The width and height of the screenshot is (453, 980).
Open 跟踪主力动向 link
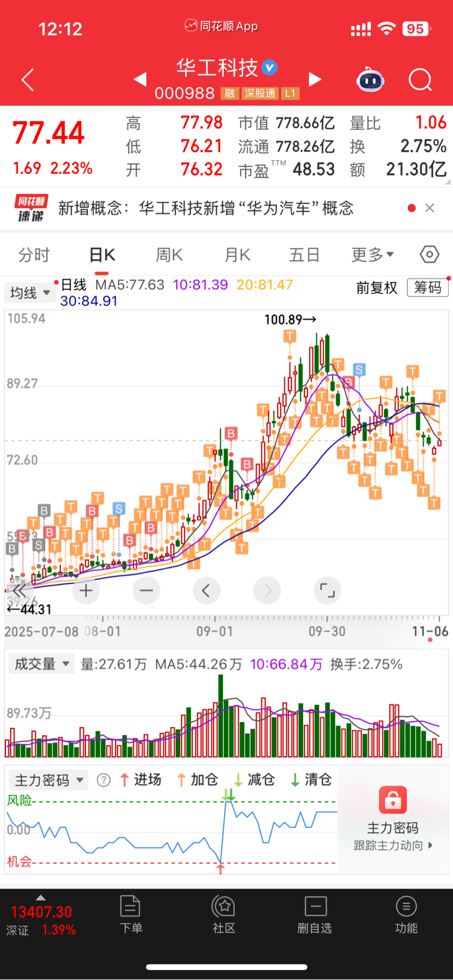point(393,845)
